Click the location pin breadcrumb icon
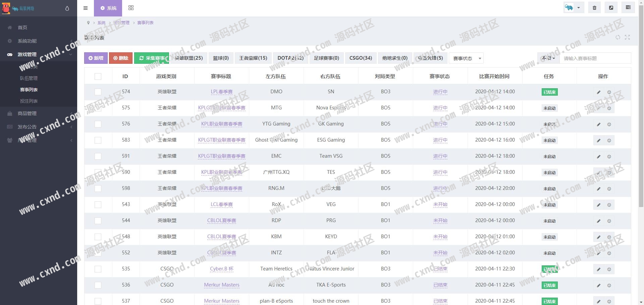Screen dimensions: 644x305 (x=88, y=23)
